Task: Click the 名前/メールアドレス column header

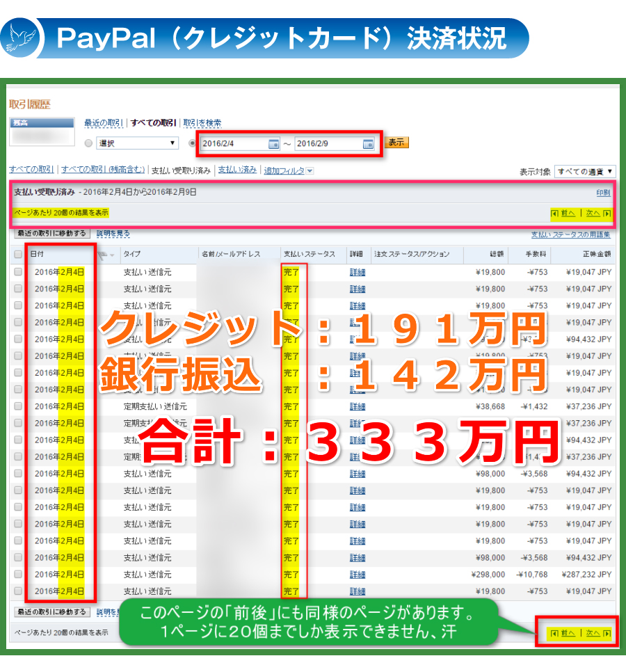Action: tap(231, 254)
